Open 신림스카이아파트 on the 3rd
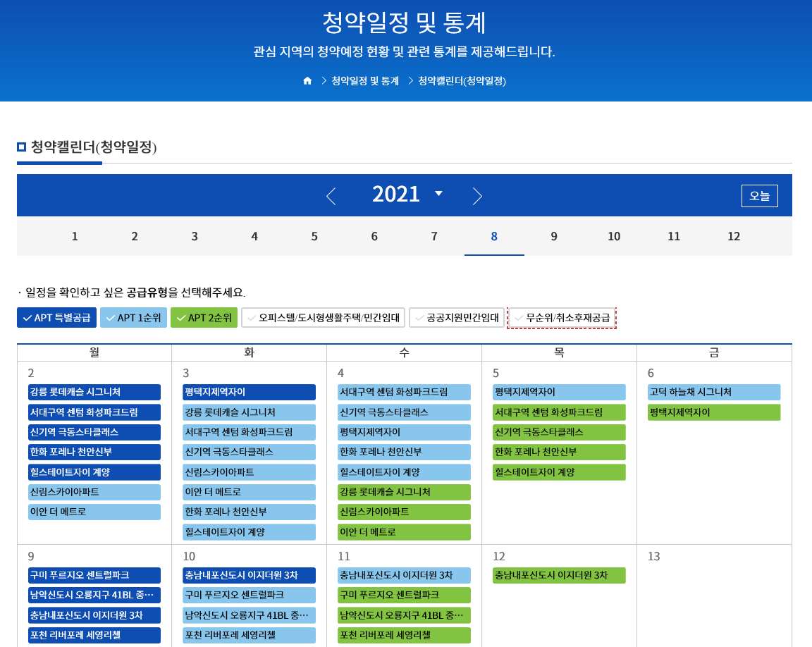 pos(249,472)
